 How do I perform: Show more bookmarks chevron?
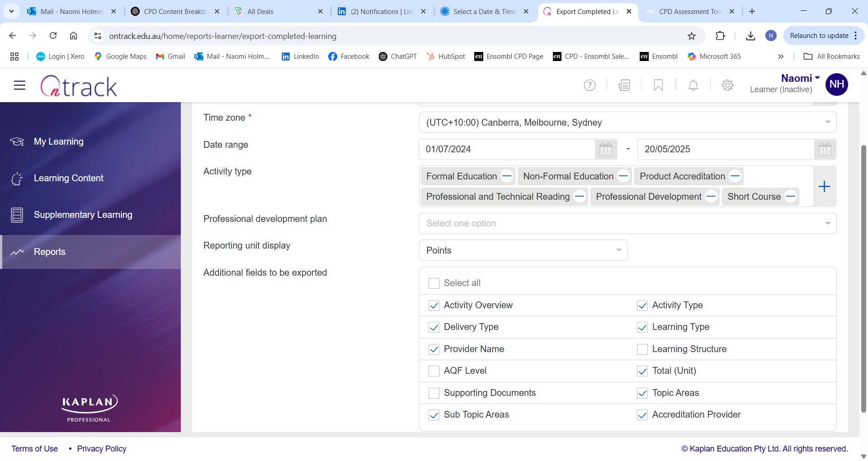point(781,56)
